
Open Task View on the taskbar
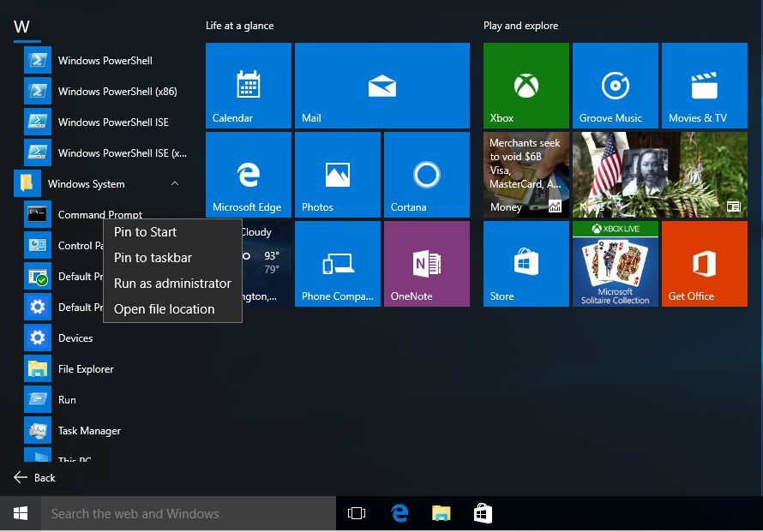pyautogui.click(x=356, y=513)
